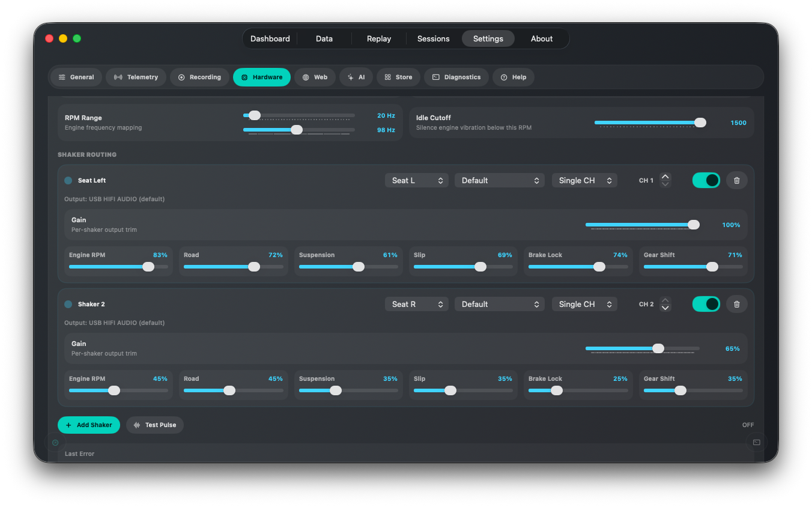Click the Seat Left shaker name
The width and height of the screenshot is (812, 507).
pos(92,180)
